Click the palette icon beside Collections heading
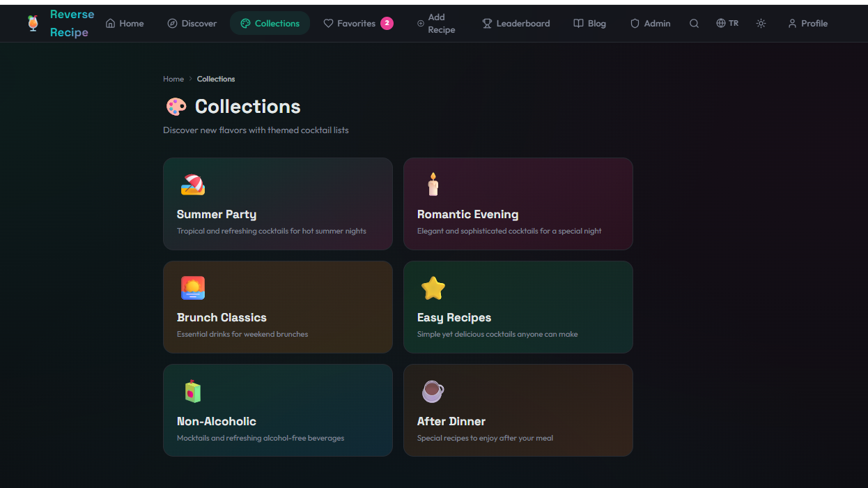This screenshot has width=868, height=488. click(176, 106)
